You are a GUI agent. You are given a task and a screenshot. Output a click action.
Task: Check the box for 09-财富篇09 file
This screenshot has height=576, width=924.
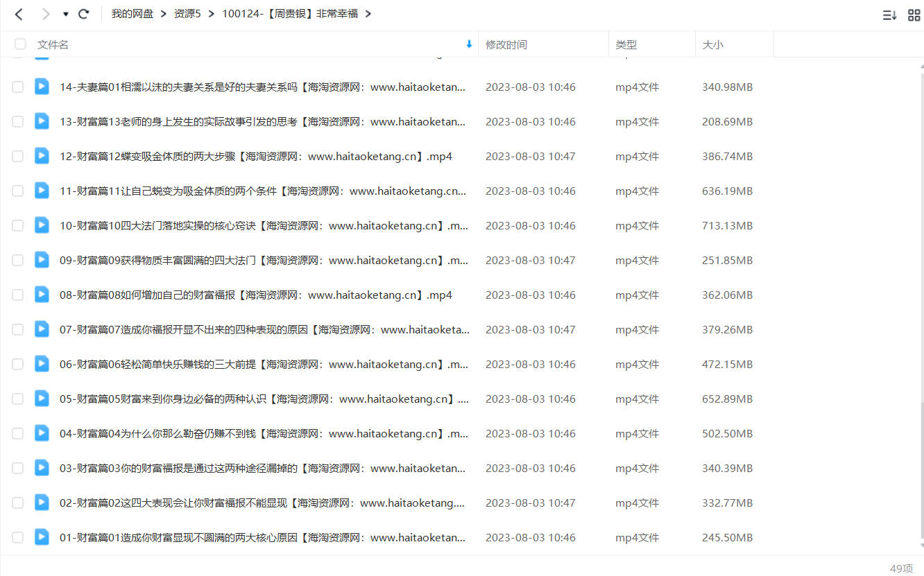(17, 260)
